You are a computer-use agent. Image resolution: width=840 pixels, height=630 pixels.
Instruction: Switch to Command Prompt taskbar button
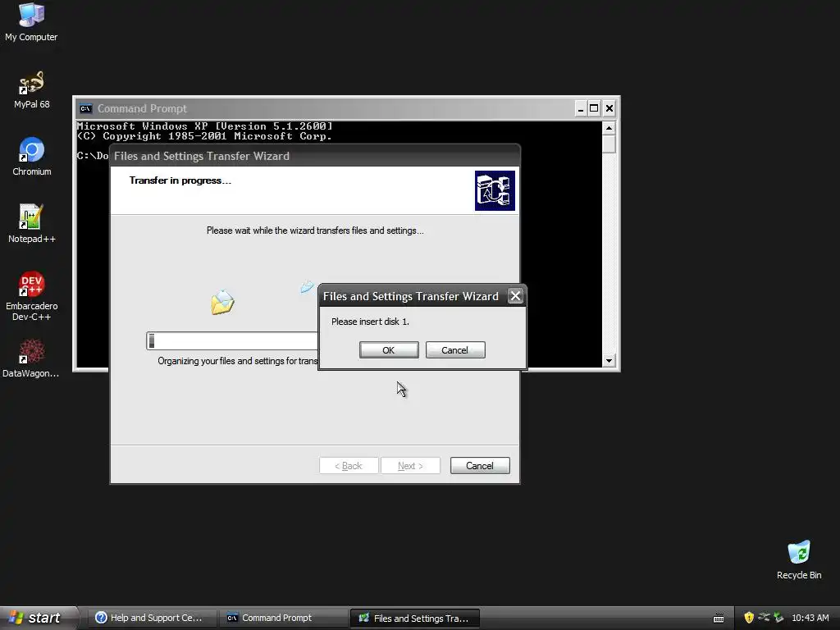(282, 618)
